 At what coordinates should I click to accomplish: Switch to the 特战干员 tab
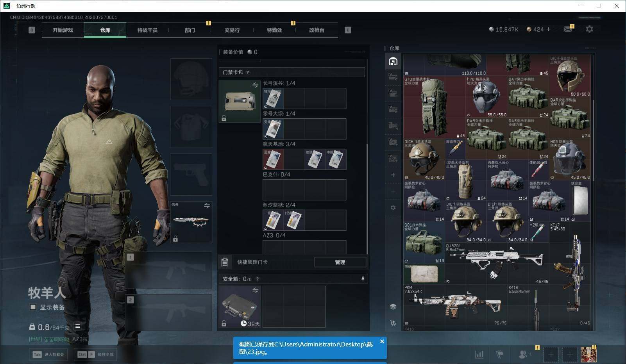tap(147, 30)
